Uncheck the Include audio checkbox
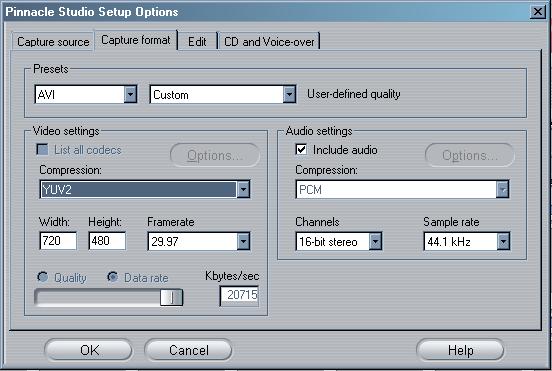 tap(301, 149)
